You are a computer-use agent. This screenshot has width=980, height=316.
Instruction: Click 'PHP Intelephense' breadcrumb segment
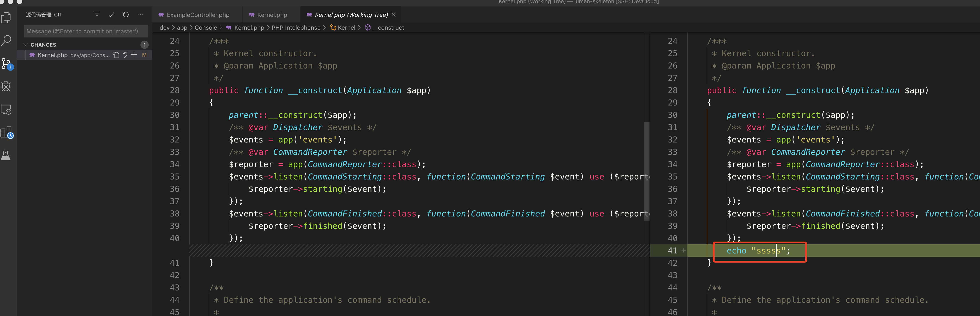point(296,27)
